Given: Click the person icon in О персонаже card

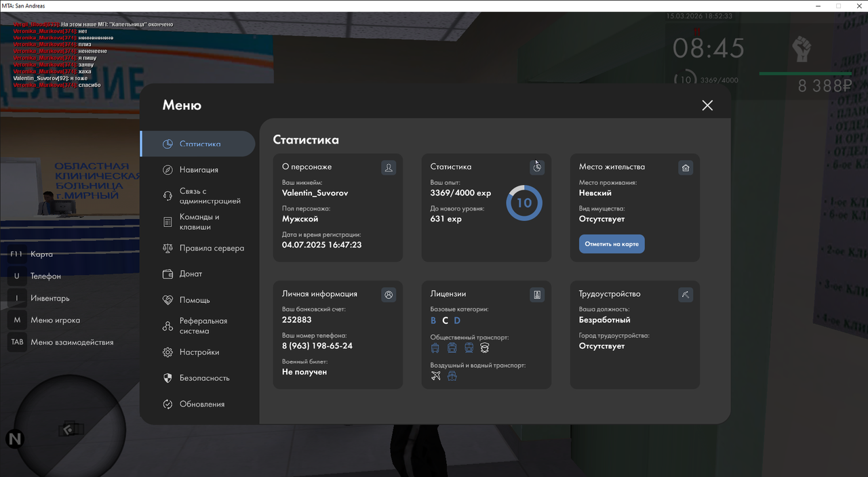Looking at the screenshot, I should click(389, 167).
